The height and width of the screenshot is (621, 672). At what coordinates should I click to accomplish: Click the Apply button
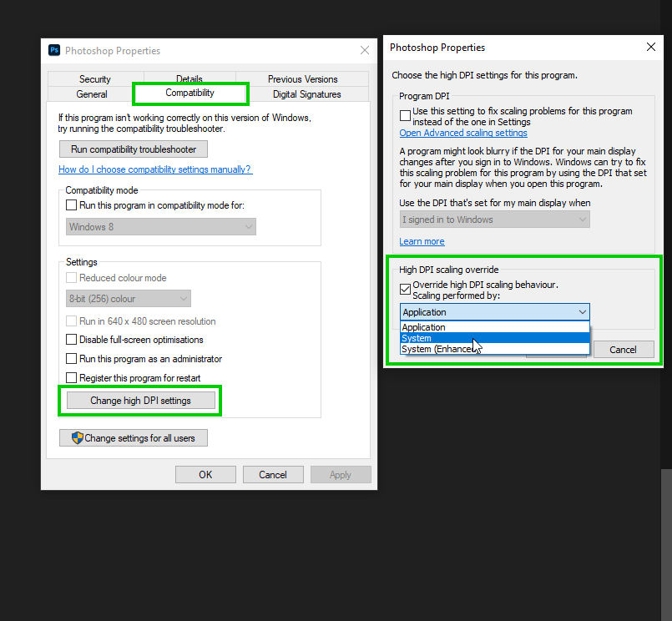coord(341,474)
